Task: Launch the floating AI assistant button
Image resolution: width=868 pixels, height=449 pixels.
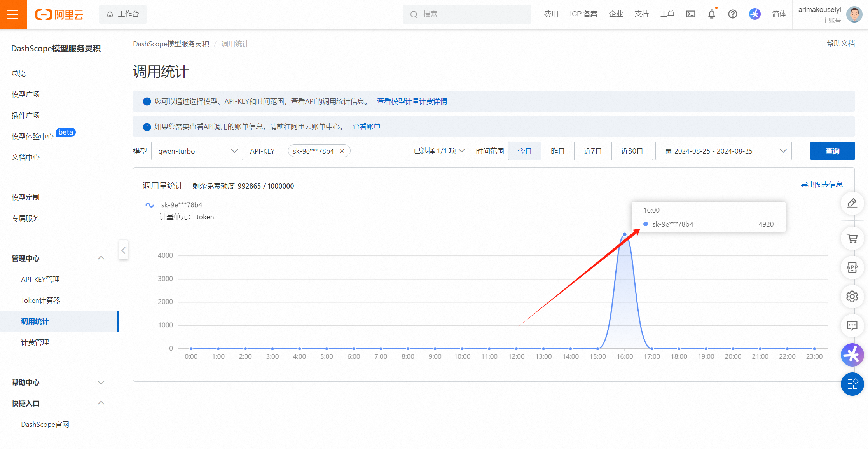Action: [852, 355]
